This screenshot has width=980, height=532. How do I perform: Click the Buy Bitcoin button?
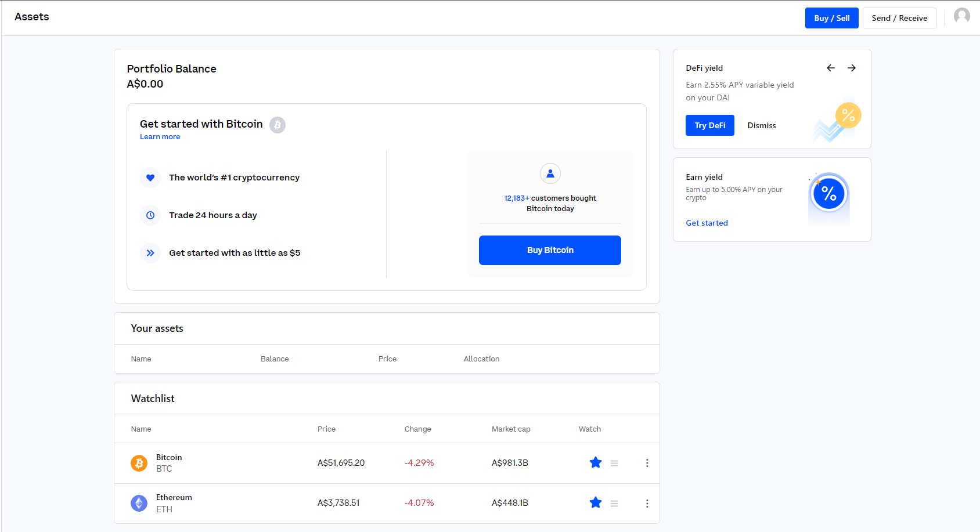point(550,250)
